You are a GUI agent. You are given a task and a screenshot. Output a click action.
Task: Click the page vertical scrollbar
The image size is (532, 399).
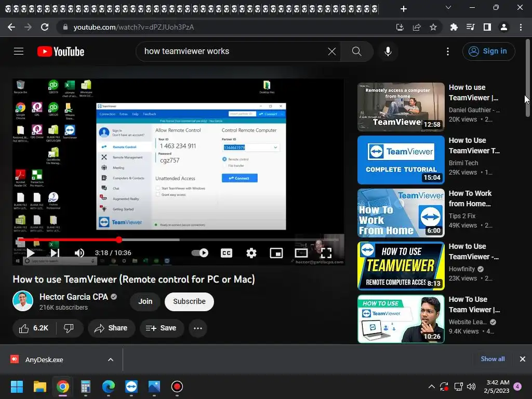(528, 78)
